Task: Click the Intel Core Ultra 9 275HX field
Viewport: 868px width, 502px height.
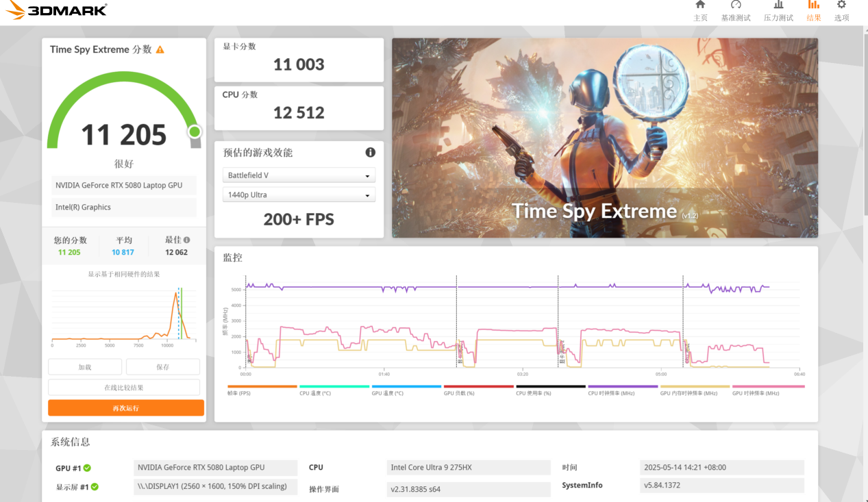Action: (469, 468)
